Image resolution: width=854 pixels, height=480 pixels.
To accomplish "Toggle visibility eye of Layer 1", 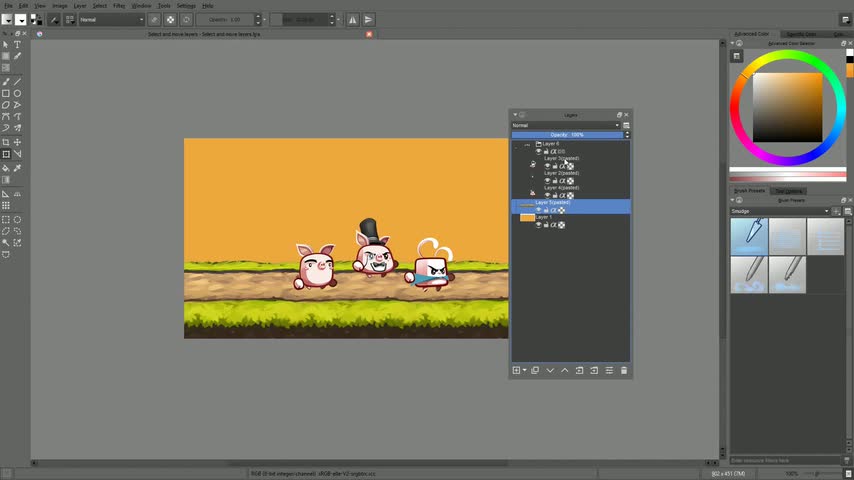I will 539,225.
